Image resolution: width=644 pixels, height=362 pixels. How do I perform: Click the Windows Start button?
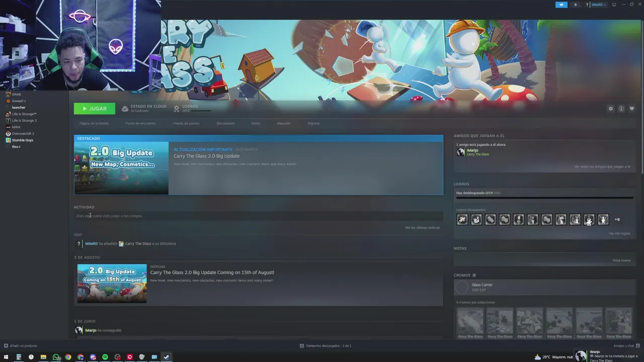6,357
